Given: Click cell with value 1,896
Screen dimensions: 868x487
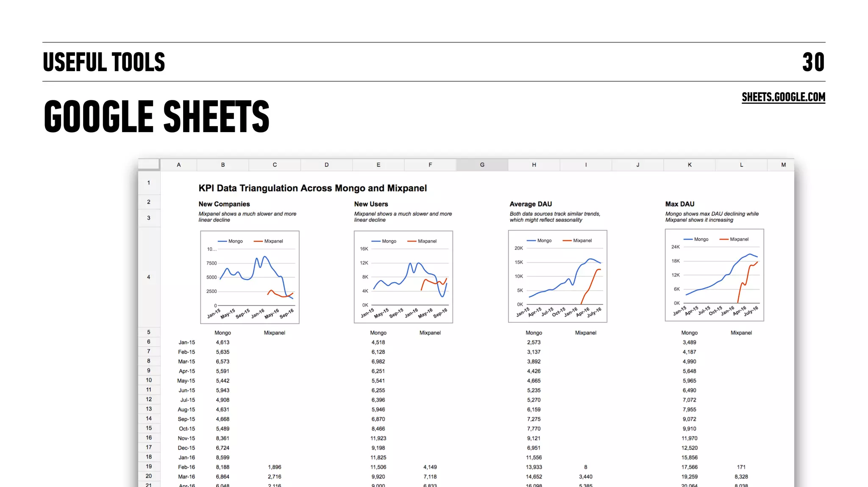Looking at the screenshot, I should (x=275, y=467).
